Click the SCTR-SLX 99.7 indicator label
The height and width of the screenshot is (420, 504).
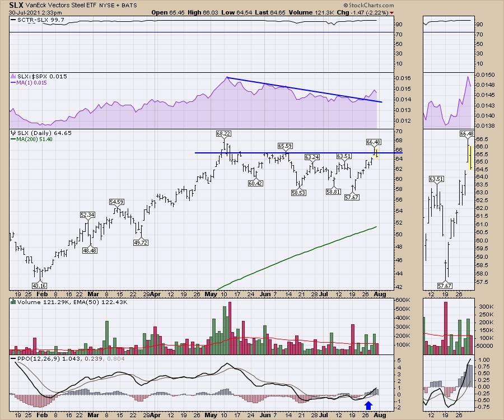[x=37, y=20]
